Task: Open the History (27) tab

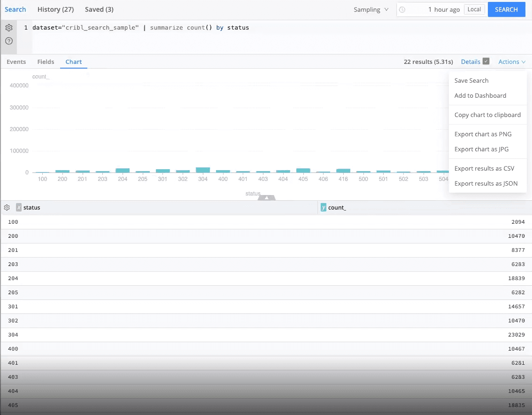Action: (x=55, y=9)
